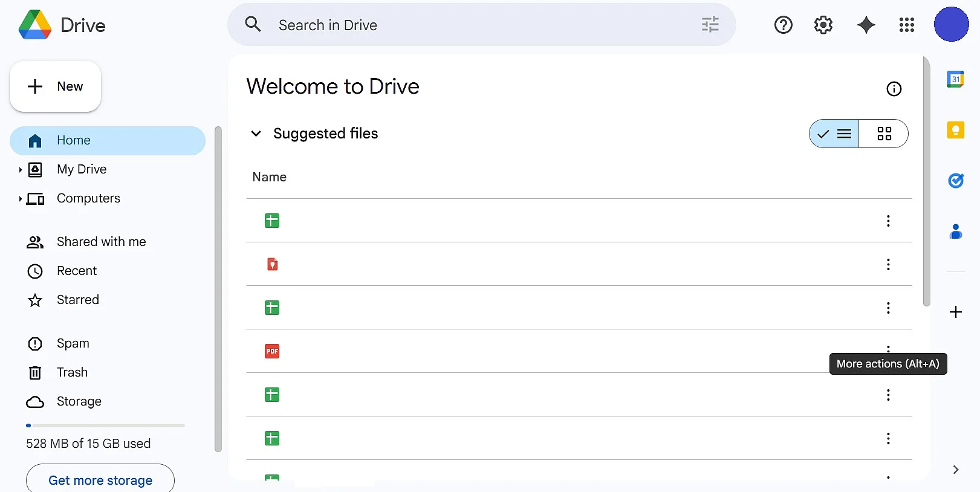Open more actions for fifth row file
The image size is (980, 492).
click(888, 395)
